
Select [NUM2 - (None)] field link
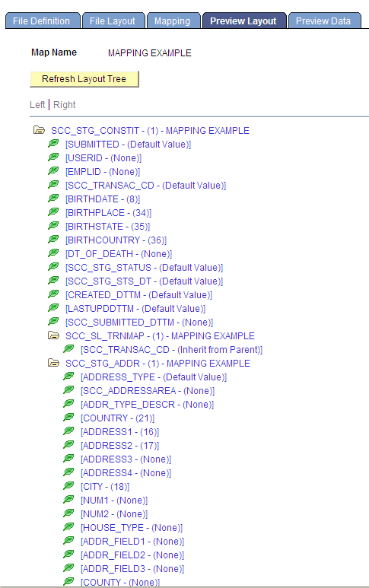pos(114,513)
